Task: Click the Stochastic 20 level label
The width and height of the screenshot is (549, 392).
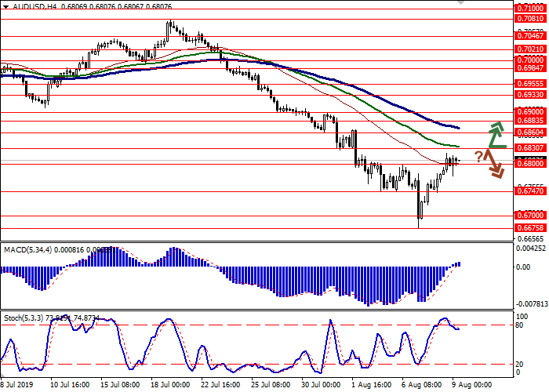Action: [x=519, y=364]
